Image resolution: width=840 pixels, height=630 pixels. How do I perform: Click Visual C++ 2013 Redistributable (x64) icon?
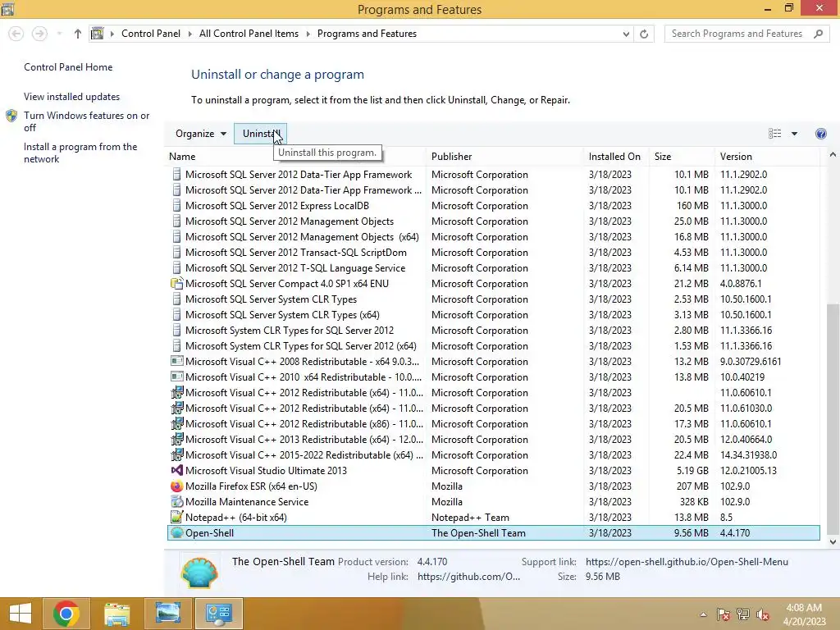(x=176, y=440)
